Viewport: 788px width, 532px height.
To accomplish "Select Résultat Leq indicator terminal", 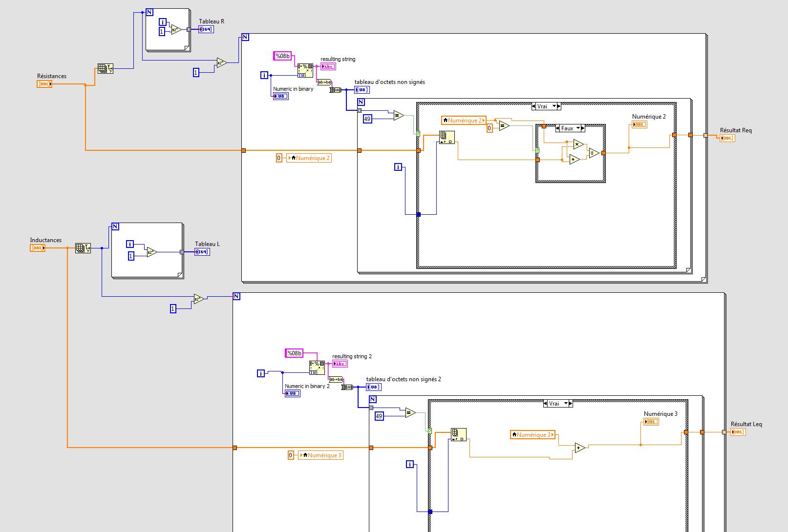I will [738, 432].
